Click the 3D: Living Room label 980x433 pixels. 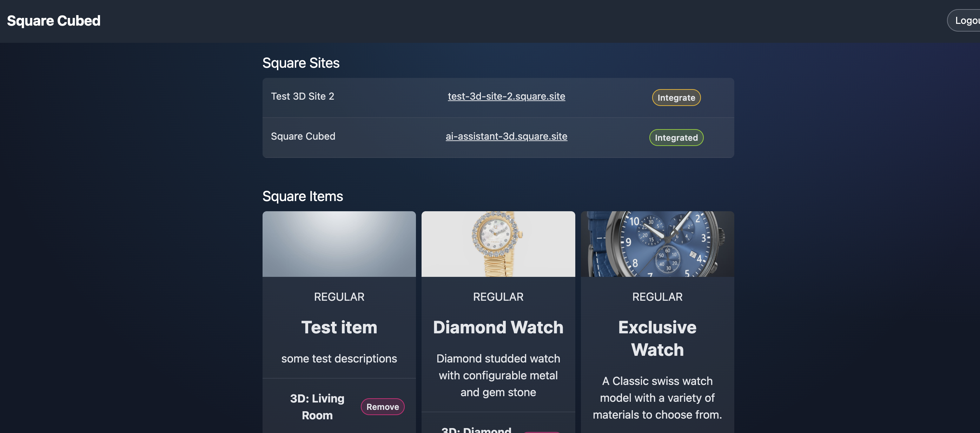(317, 407)
